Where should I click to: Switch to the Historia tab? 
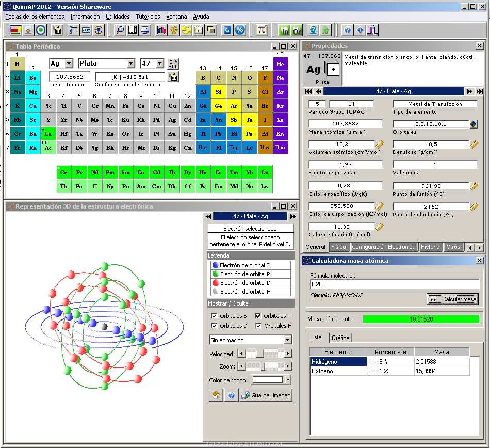coord(430,247)
